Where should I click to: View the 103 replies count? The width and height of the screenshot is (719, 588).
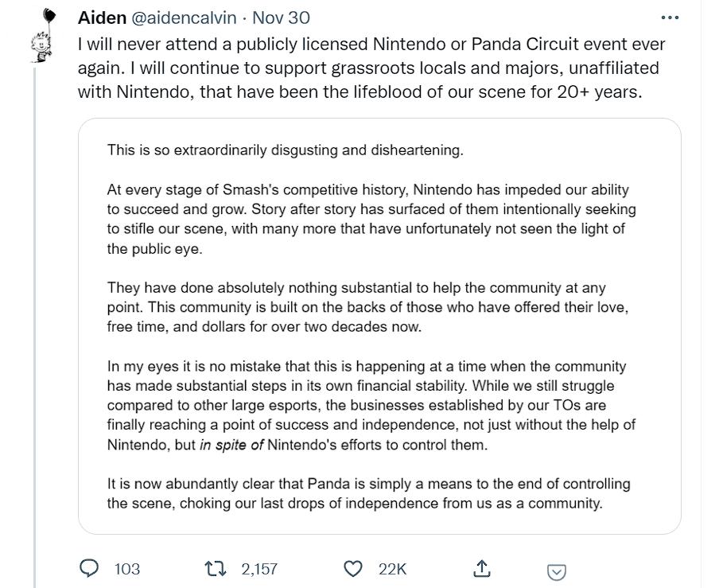click(127, 569)
